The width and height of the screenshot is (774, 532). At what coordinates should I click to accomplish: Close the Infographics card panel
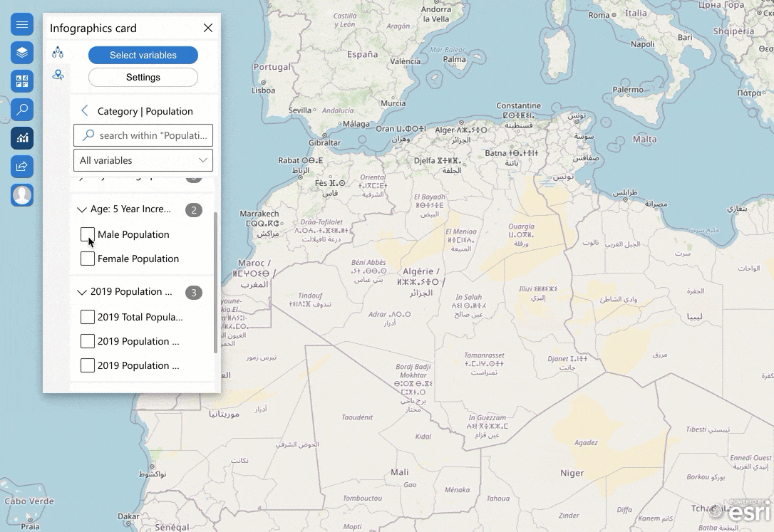pos(208,28)
